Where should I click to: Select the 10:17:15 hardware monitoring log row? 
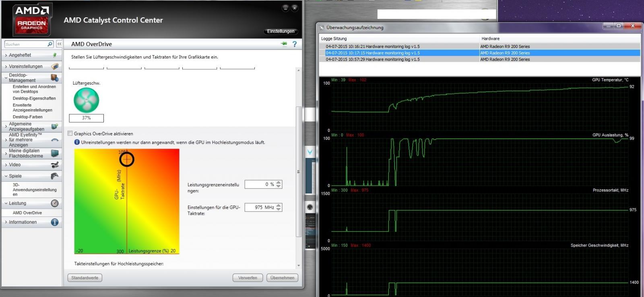pyautogui.click(x=479, y=53)
